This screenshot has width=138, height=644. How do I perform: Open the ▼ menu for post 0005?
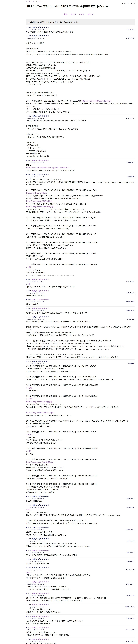(x=27, y=175)
